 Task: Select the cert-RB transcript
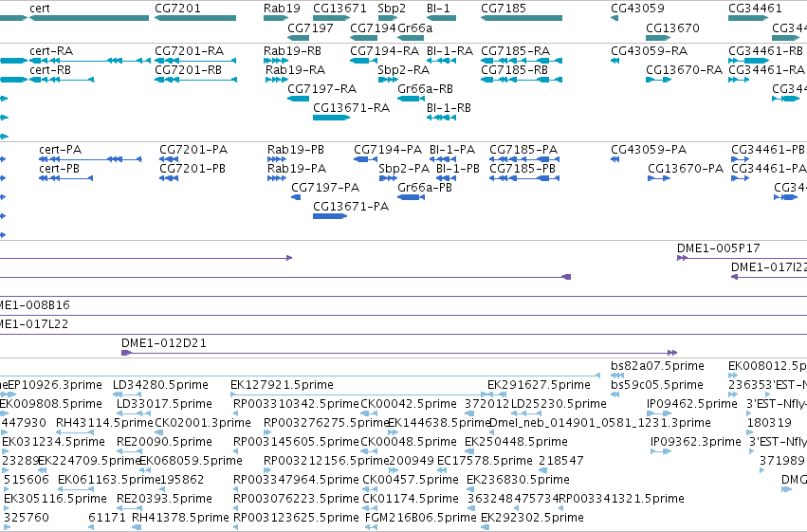pyautogui.click(x=62, y=80)
